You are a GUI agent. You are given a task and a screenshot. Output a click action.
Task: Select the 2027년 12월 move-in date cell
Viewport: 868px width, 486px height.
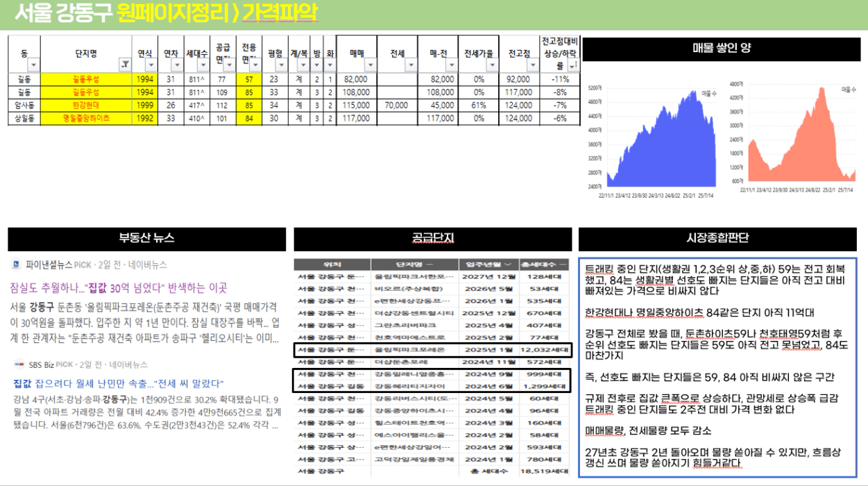[x=488, y=277]
